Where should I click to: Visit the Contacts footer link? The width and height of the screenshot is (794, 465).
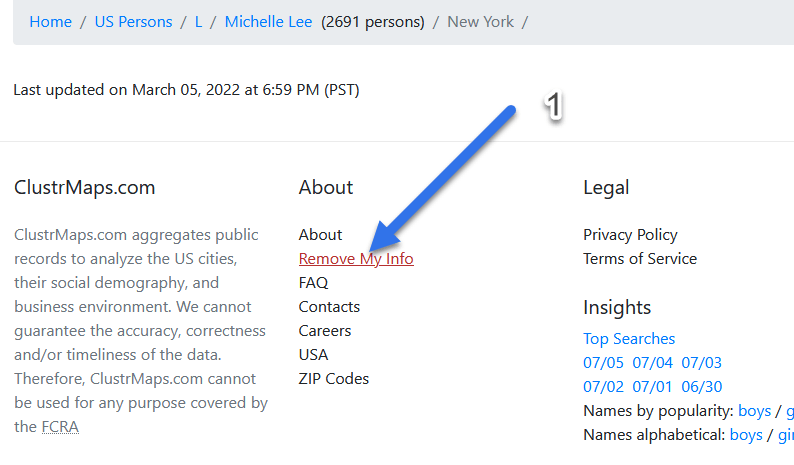[x=329, y=306]
